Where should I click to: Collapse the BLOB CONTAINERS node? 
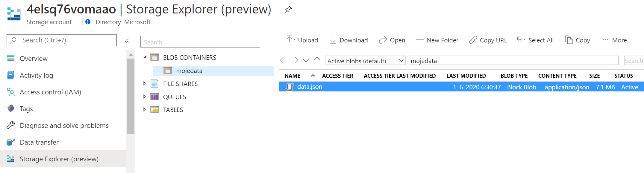(x=145, y=57)
